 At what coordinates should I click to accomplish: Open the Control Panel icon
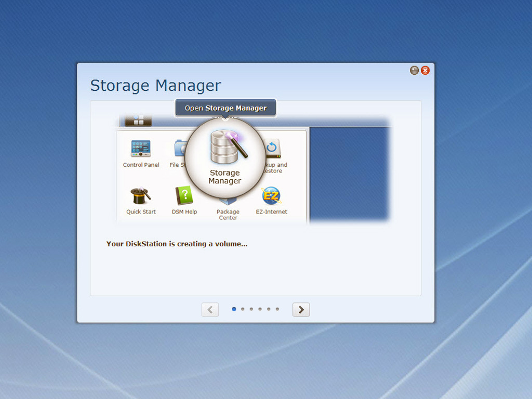coord(141,149)
